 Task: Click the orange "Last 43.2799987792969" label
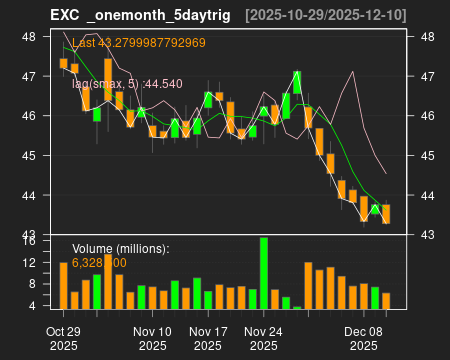point(139,43)
